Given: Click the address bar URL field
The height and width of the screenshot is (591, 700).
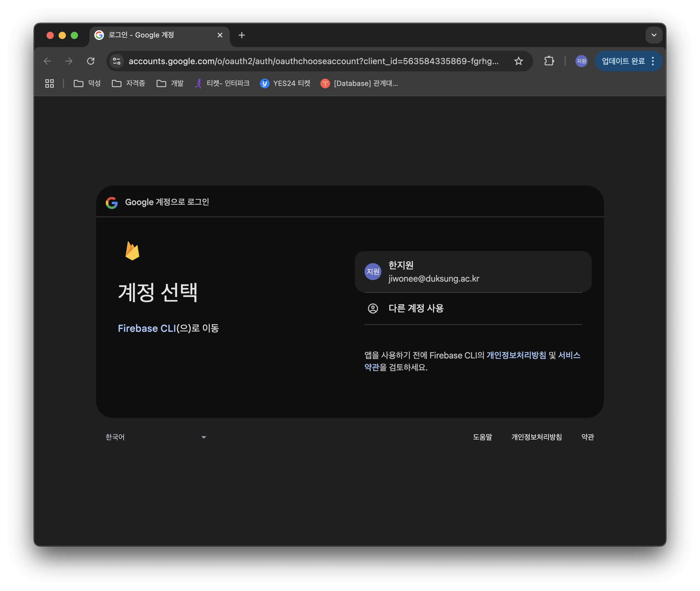Looking at the screenshot, I should coord(313,61).
